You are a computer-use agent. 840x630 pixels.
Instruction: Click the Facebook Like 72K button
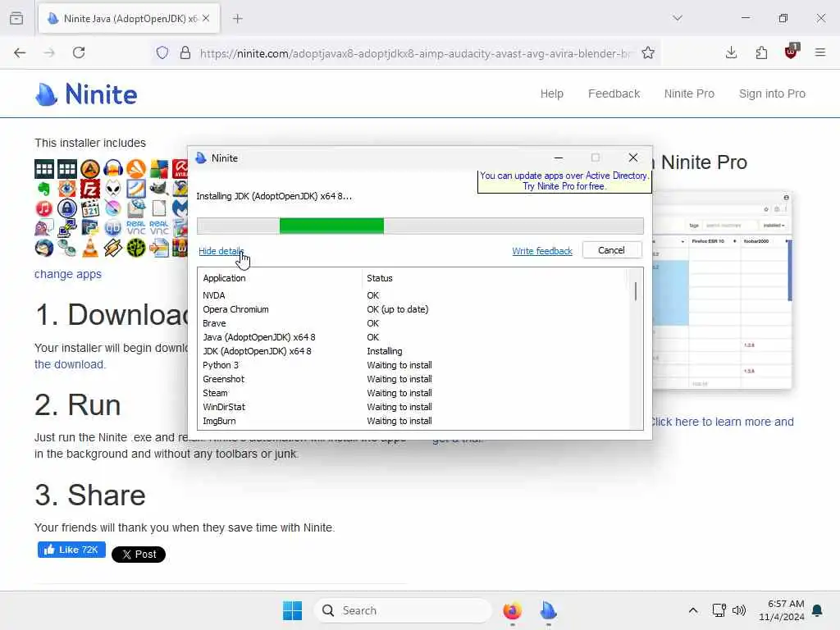[x=71, y=550]
